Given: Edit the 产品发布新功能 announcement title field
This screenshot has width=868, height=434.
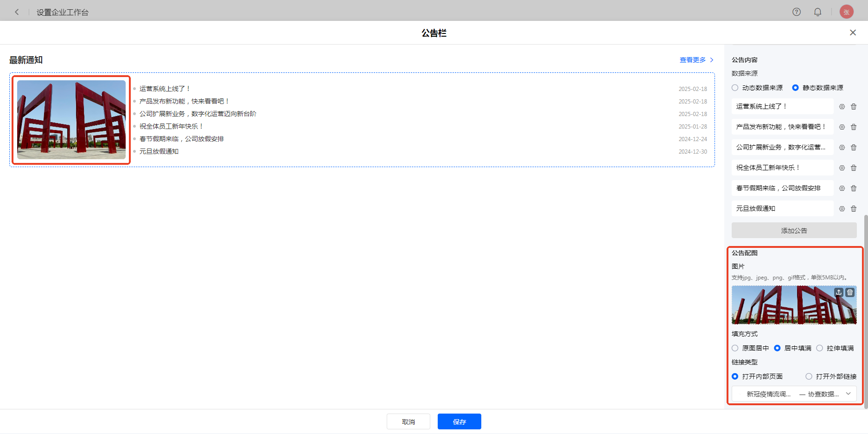Looking at the screenshot, I should [x=782, y=127].
